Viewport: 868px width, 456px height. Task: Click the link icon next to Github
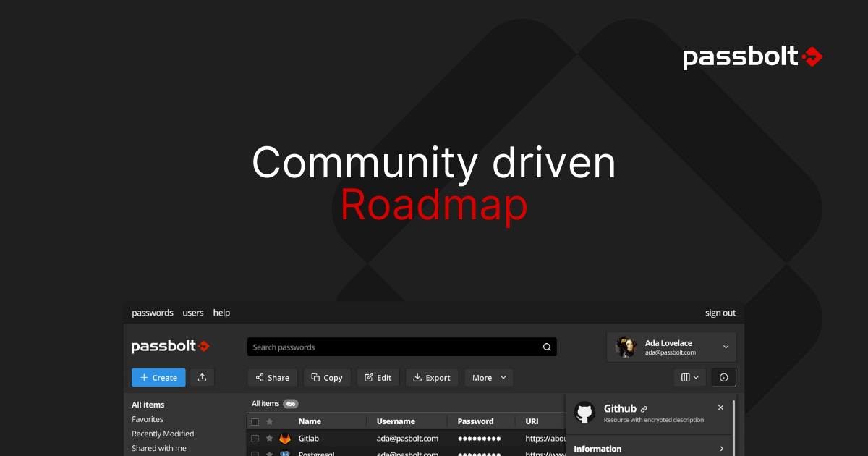[x=644, y=410]
